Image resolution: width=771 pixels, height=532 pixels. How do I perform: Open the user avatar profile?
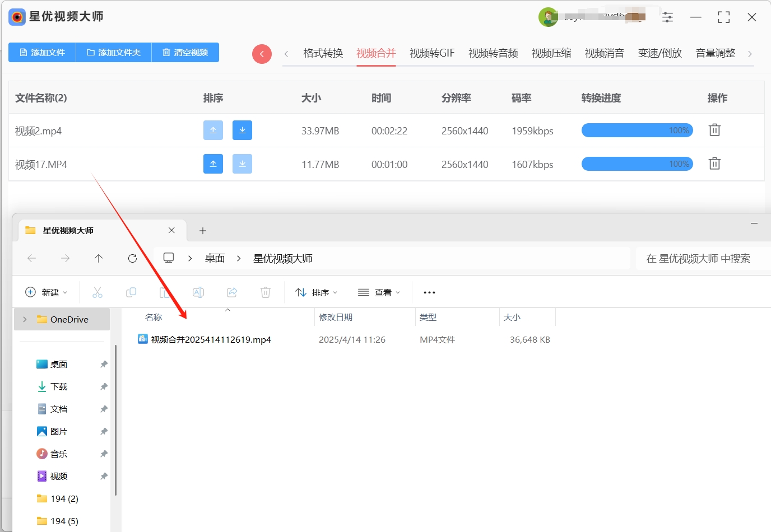tap(548, 17)
